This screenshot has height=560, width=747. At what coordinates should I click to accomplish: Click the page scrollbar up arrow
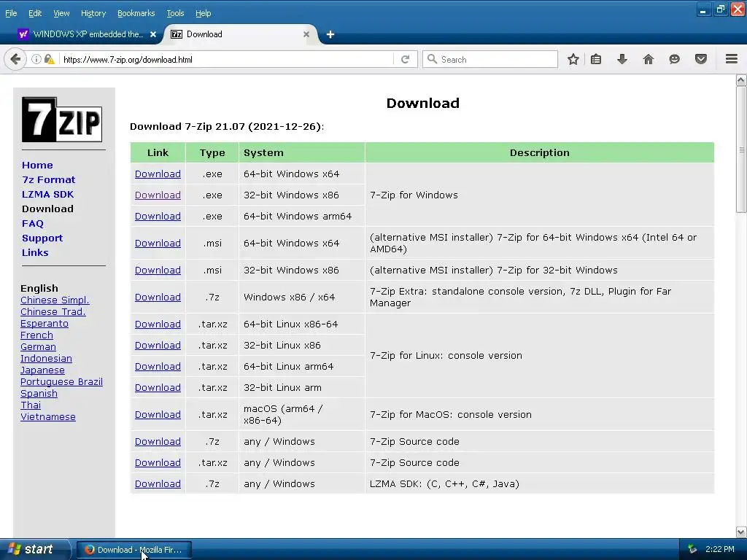(741, 80)
